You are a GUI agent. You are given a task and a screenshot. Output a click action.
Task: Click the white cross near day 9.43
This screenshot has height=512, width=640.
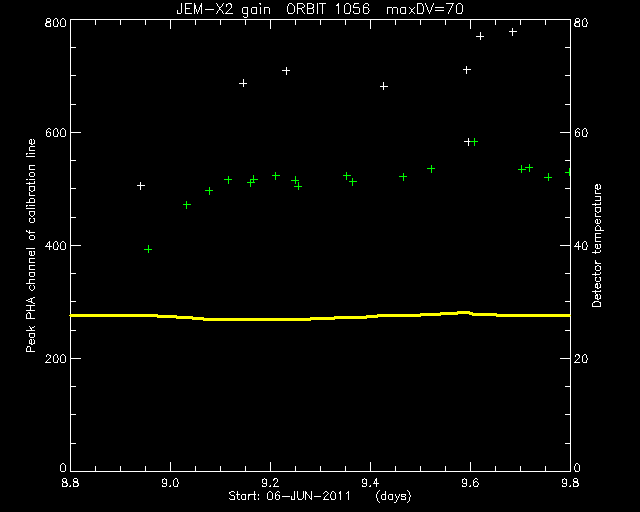[x=384, y=86]
